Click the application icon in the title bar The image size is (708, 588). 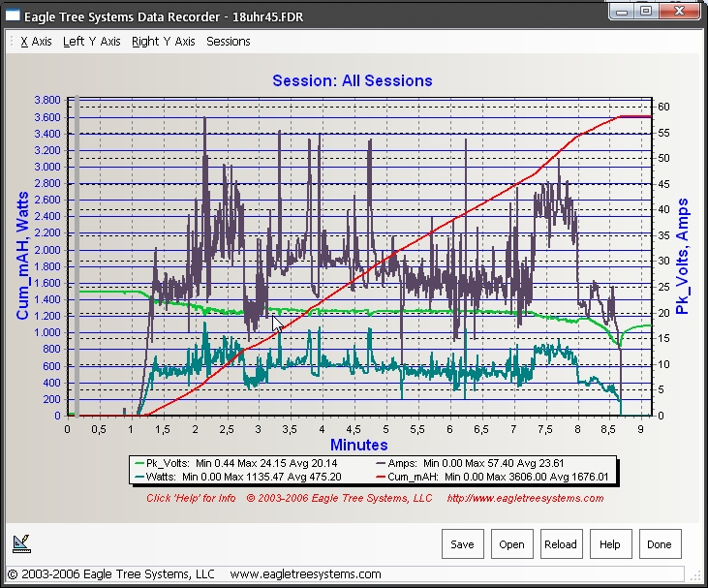point(15,13)
